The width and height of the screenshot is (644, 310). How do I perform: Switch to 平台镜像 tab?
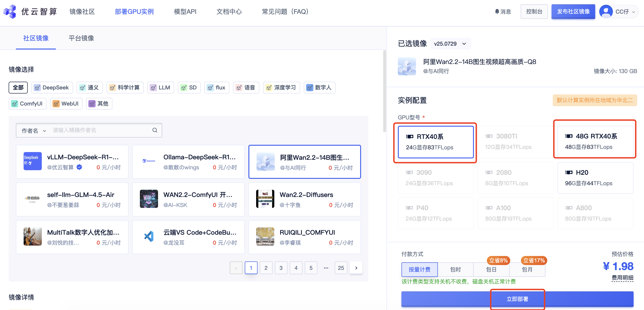click(x=81, y=38)
